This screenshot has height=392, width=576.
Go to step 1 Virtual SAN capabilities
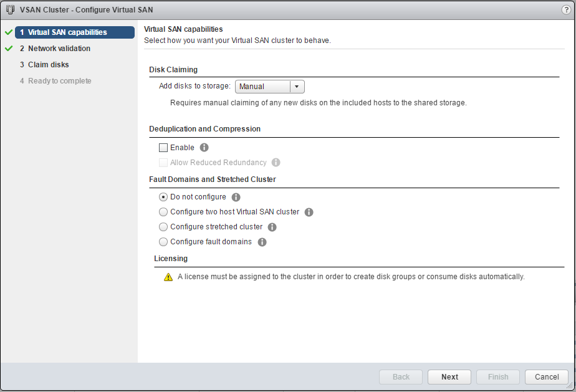pos(75,32)
